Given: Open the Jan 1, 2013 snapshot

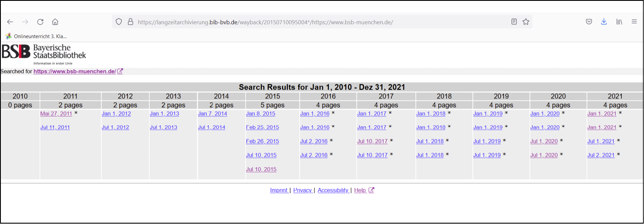Looking at the screenshot, I should click(x=164, y=113).
